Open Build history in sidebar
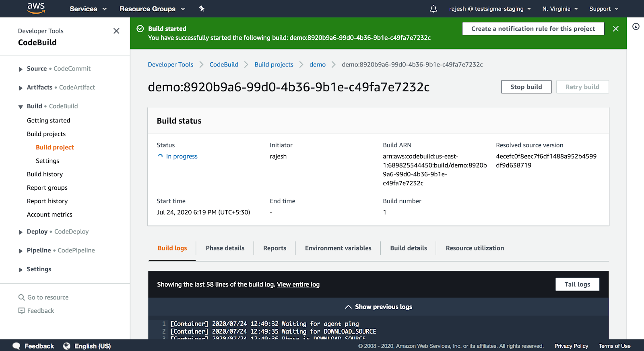The image size is (644, 351). pyautogui.click(x=45, y=174)
